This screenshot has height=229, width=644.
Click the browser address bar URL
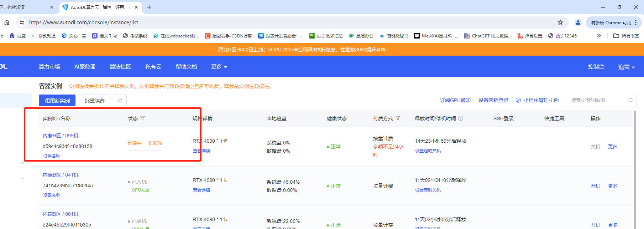84,22
